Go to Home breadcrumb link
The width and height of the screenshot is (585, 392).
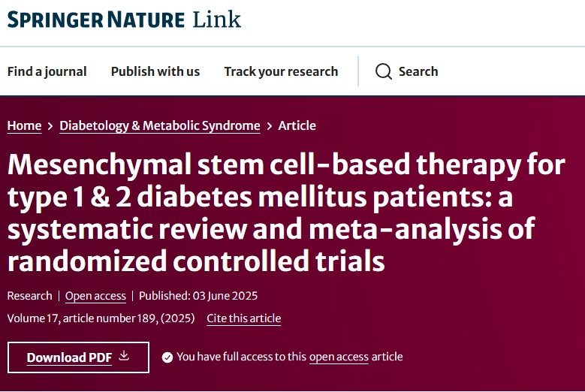(x=24, y=125)
